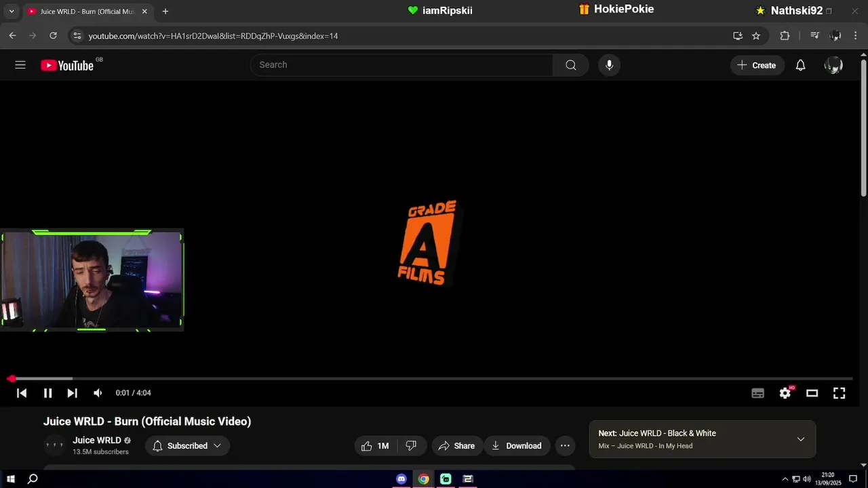The width and height of the screenshot is (868, 488).
Task: Start voice search with the microphone
Action: [609, 65]
